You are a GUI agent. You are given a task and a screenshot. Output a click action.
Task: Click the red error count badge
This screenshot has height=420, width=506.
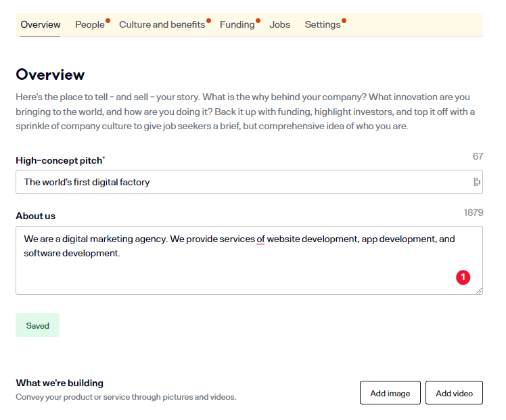pos(463,277)
